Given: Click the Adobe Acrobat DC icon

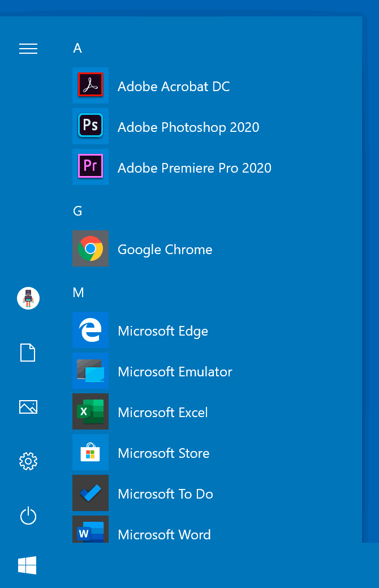Looking at the screenshot, I should [x=91, y=85].
